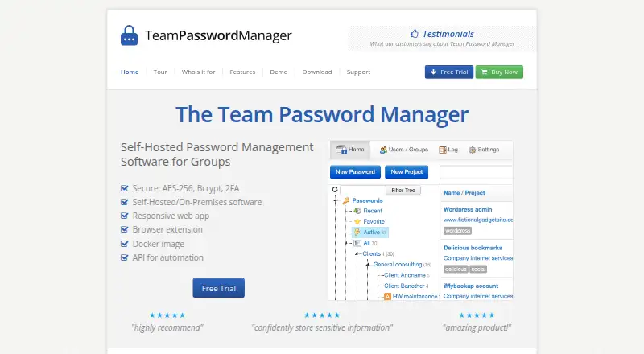
Task: Click the refresh tree icon
Action: tap(335, 189)
